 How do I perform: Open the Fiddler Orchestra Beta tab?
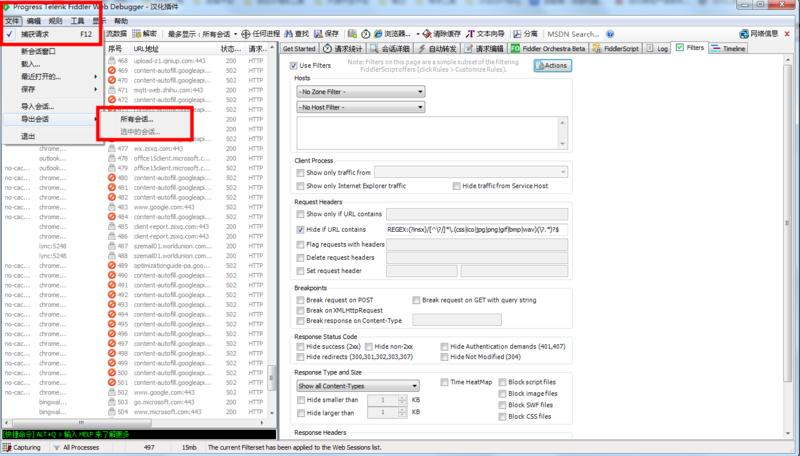(x=548, y=48)
